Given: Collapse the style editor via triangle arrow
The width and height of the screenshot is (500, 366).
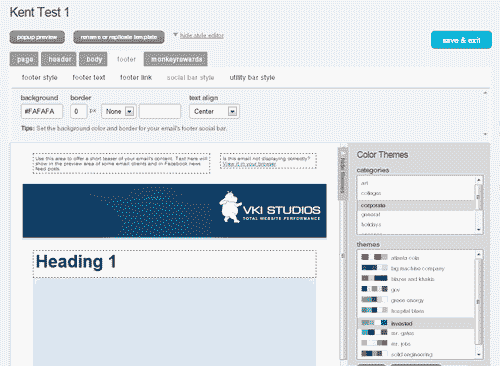Looking at the screenshot, I should pos(175,35).
